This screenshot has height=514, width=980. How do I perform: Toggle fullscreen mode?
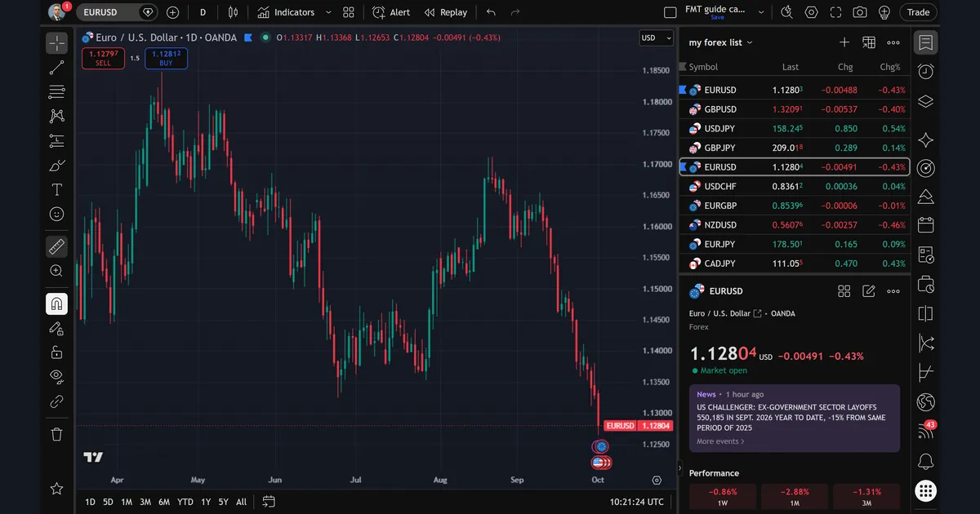pyautogui.click(x=835, y=12)
